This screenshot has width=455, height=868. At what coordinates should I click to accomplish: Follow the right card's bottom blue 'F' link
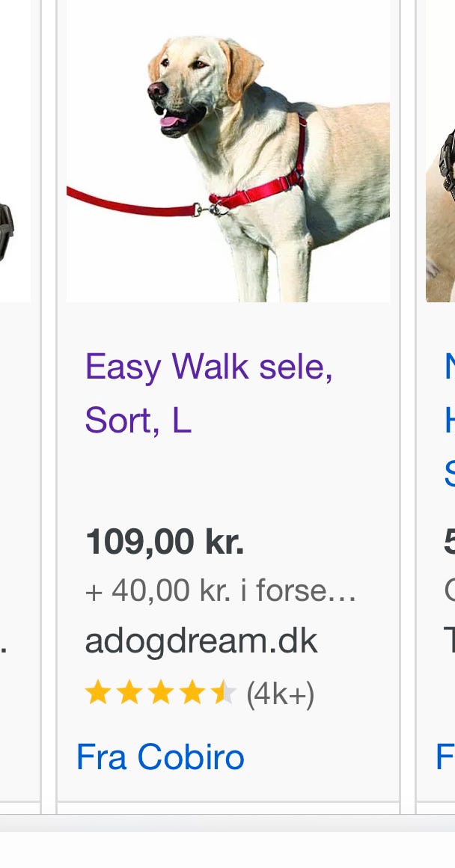click(x=446, y=757)
